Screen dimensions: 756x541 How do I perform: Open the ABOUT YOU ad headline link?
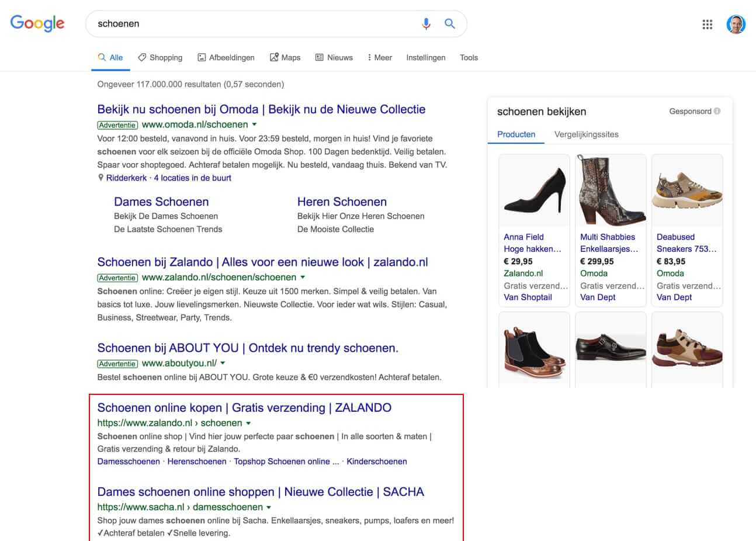[x=248, y=348]
